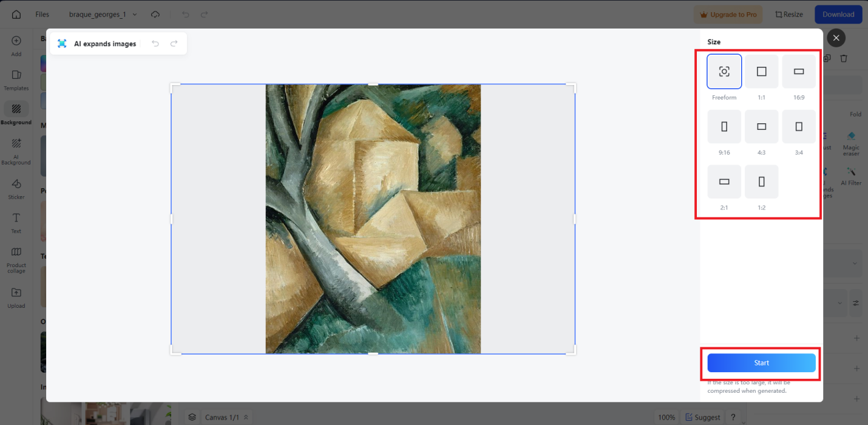Image resolution: width=868 pixels, height=425 pixels.
Task: Choose the 1:1 square aspect ratio
Action: (x=761, y=72)
